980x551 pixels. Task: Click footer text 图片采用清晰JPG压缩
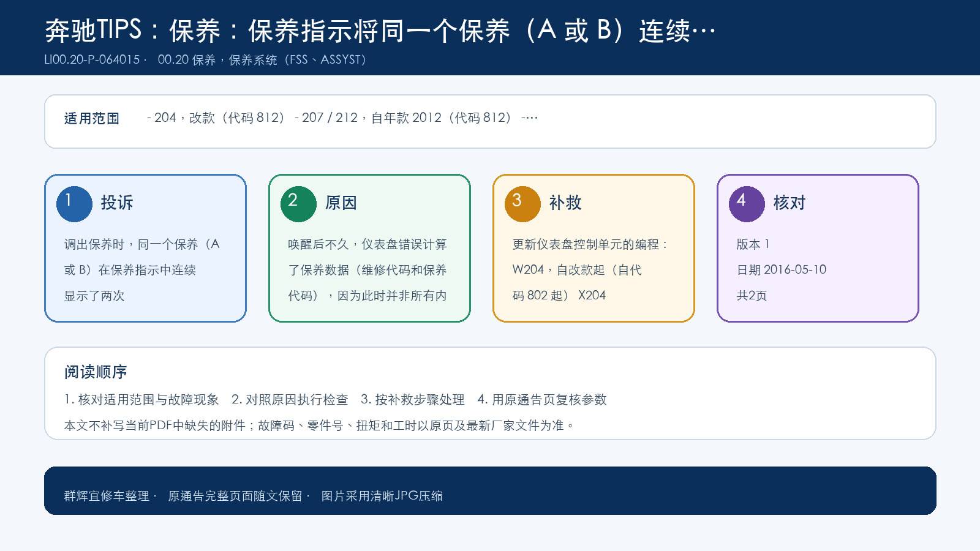click(x=382, y=496)
